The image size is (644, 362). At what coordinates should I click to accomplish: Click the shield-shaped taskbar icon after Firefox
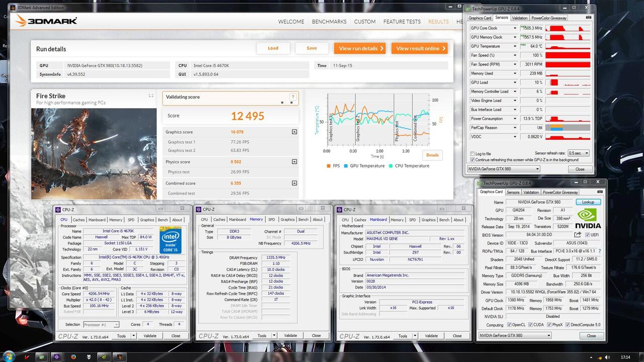pyautogui.click(x=89, y=357)
